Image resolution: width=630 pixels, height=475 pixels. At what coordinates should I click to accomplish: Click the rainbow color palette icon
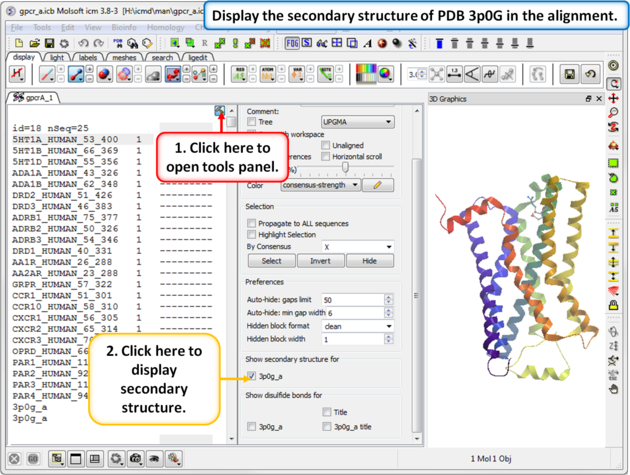coord(367,75)
